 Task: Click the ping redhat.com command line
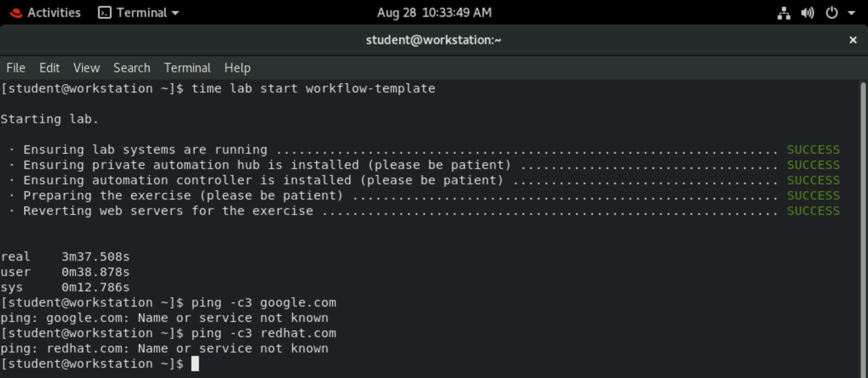pos(263,333)
